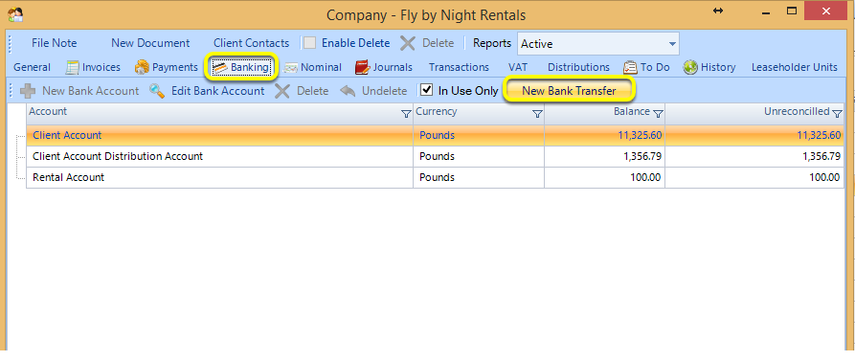Toggle the Enable Delete checkbox

(310, 43)
